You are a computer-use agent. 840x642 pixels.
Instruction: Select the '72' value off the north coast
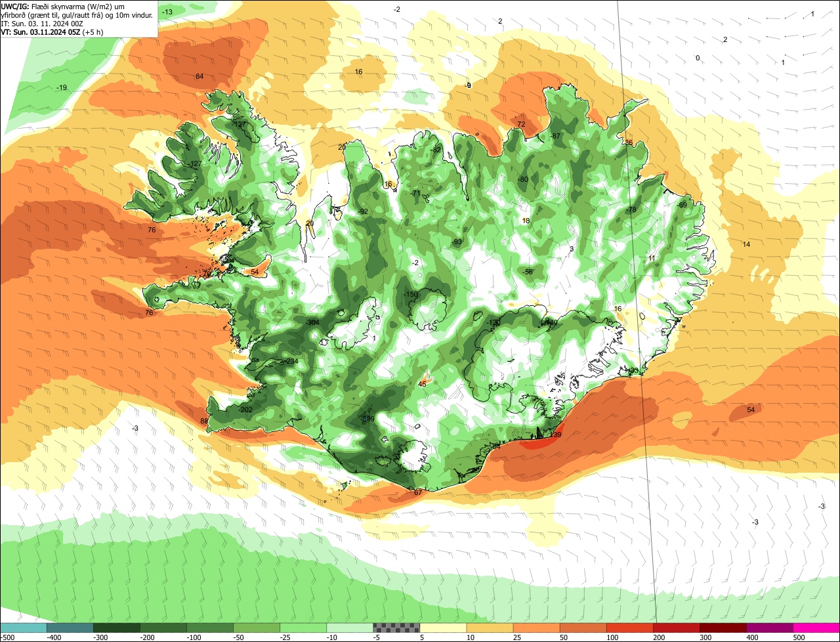coord(521,124)
